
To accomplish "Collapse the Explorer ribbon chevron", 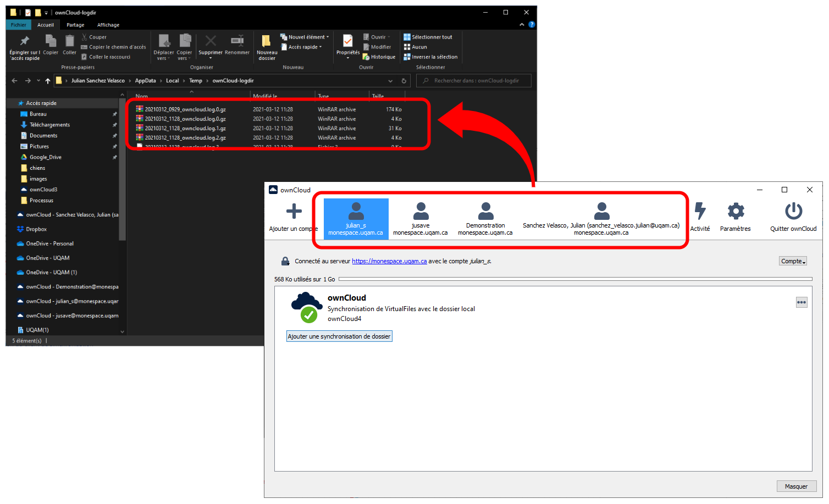I will click(x=522, y=25).
